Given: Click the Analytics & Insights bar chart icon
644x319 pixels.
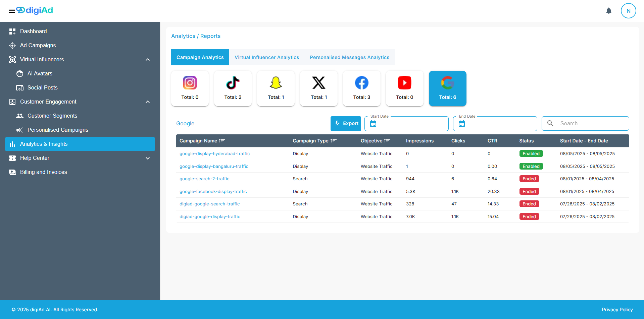Looking at the screenshot, I should point(12,144).
